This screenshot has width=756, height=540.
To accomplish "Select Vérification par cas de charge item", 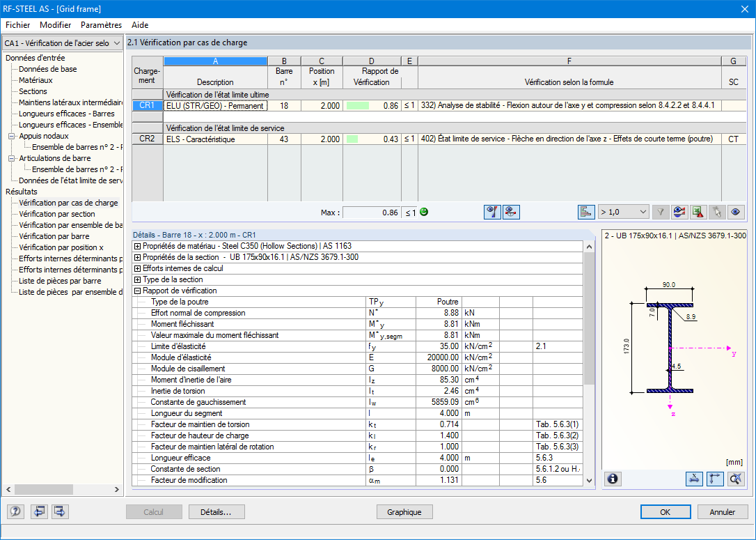I will 68,203.
